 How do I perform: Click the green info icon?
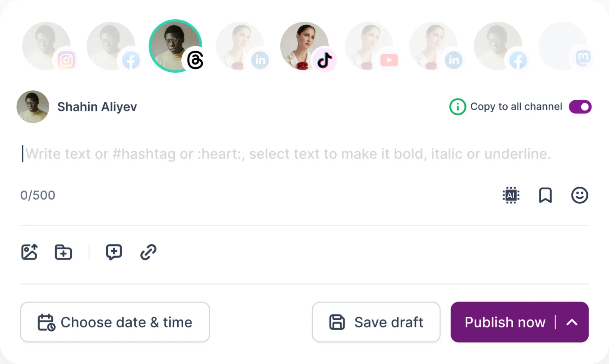[x=457, y=107]
